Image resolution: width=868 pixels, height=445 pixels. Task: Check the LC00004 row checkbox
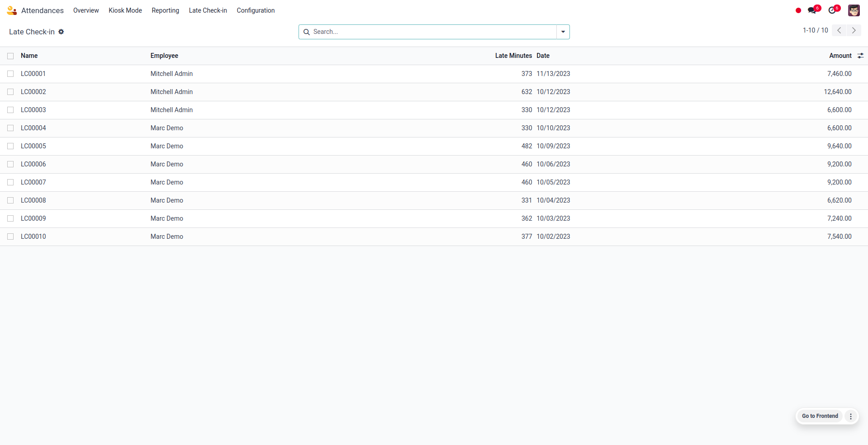point(10,128)
